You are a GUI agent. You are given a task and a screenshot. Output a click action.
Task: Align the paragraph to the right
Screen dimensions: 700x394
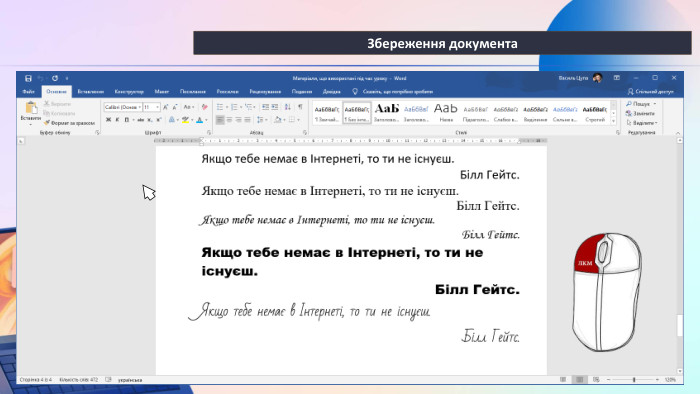pos(238,120)
